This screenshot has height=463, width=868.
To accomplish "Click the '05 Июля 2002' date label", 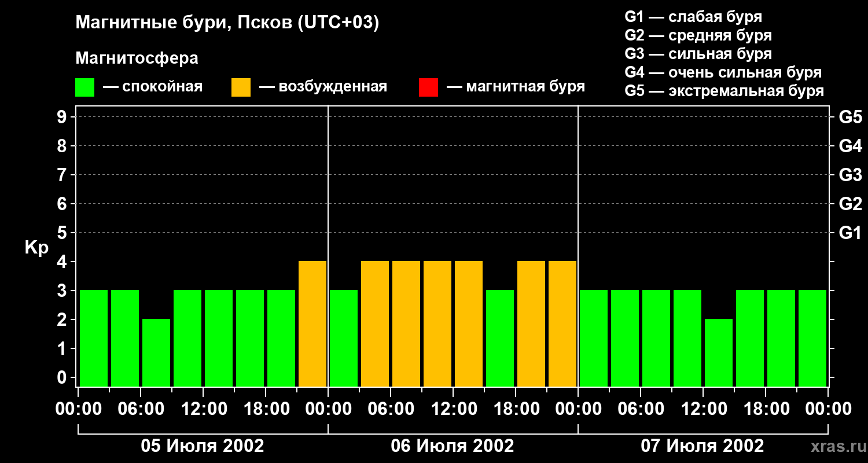I will [203, 446].
